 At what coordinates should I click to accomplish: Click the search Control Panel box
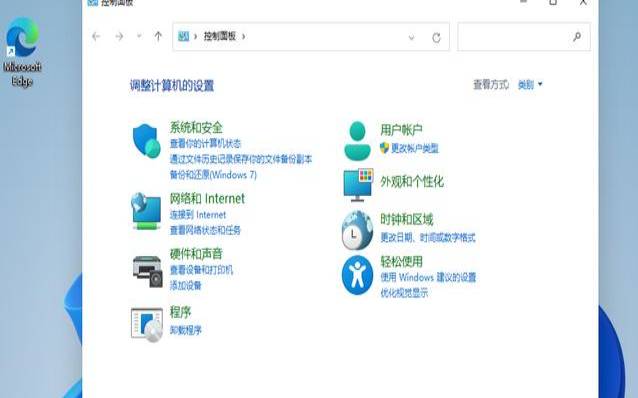click(x=524, y=37)
